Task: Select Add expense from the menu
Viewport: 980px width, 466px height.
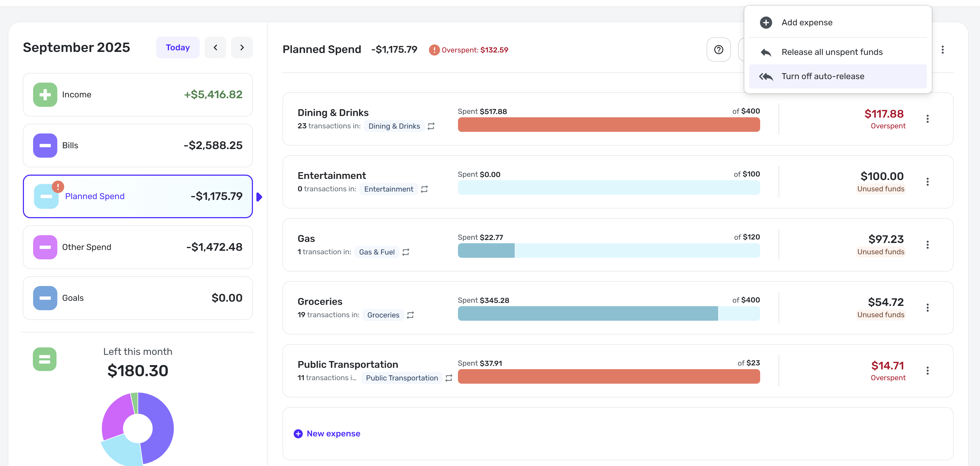Action: tap(806, 22)
